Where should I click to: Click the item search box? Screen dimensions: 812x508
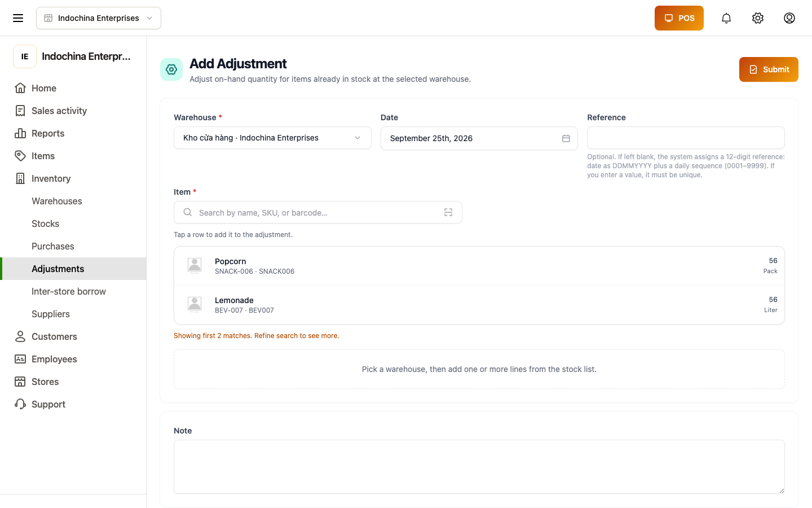tap(318, 212)
